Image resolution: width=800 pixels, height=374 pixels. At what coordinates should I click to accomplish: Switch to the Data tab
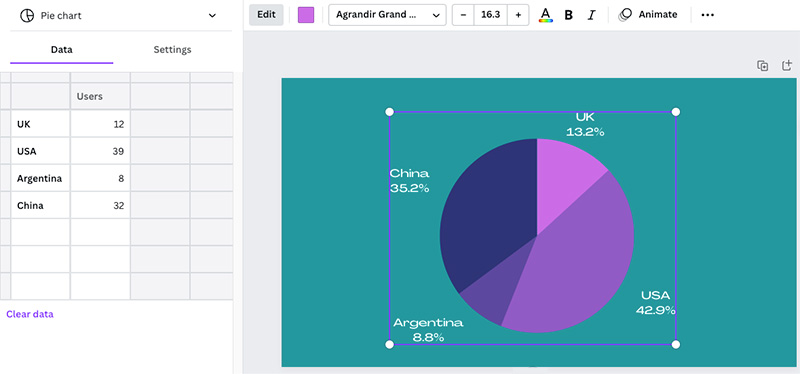tap(62, 49)
